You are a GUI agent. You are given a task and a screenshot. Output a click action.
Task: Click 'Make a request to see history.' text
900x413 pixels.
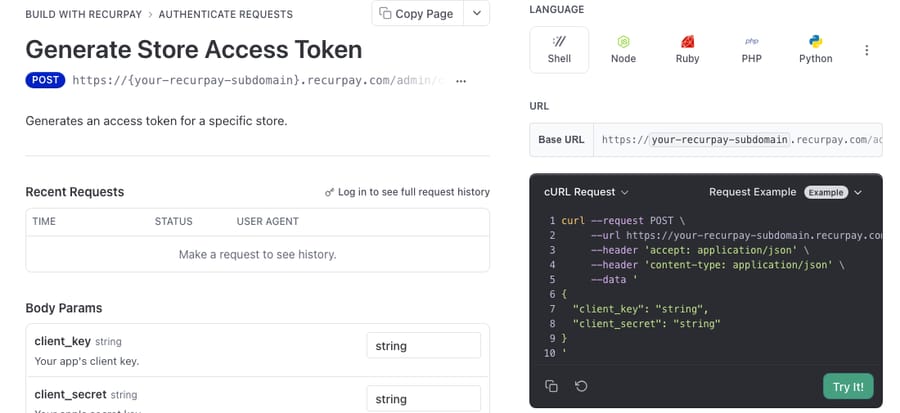pyautogui.click(x=257, y=254)
